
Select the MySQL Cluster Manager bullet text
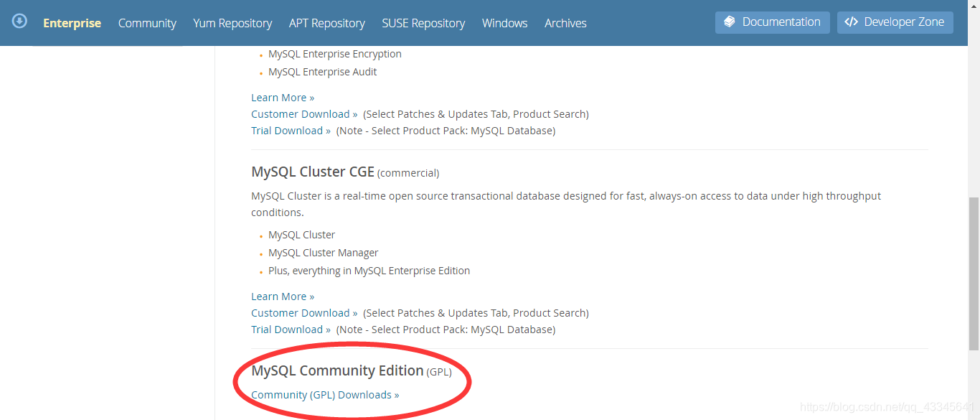click(324, 253)
